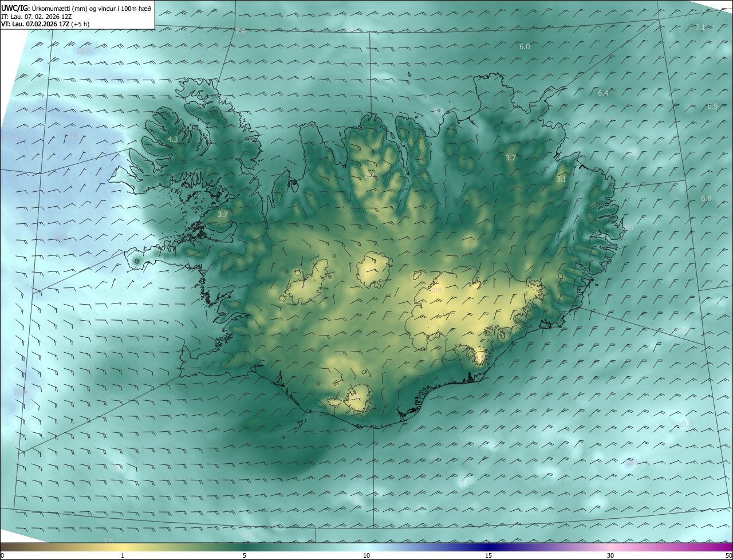This screenshot has width=733, height=560.
Task: Click the 3.1 value in the east
Action: [x=561, y=179]
